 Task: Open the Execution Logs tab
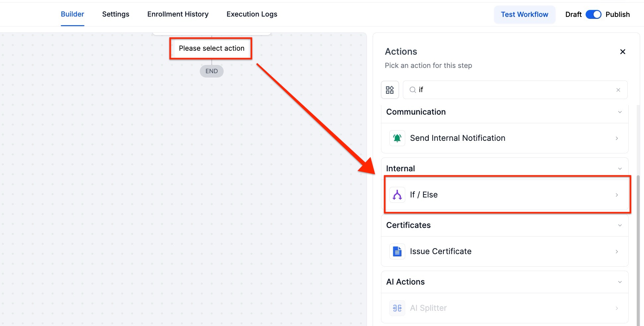coord(252,14)
